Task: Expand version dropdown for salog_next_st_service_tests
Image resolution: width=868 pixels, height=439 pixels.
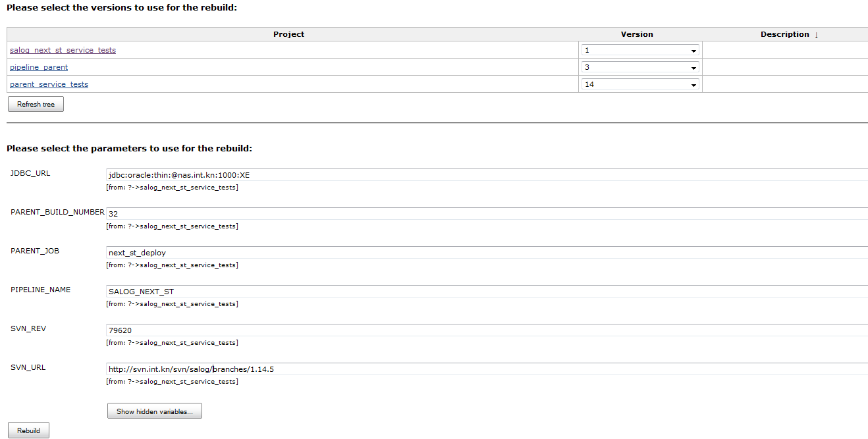Action: pyautogui.click(x=639, y=50)
